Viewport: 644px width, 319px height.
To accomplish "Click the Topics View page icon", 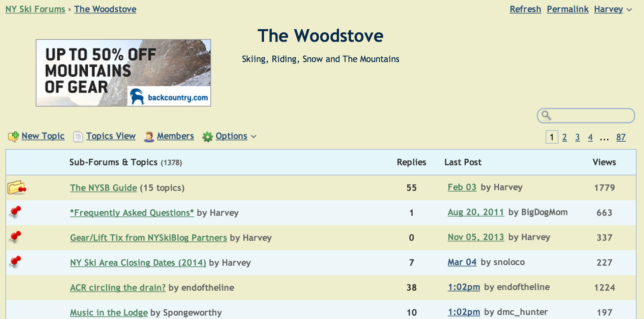I will tap(78, 137).
